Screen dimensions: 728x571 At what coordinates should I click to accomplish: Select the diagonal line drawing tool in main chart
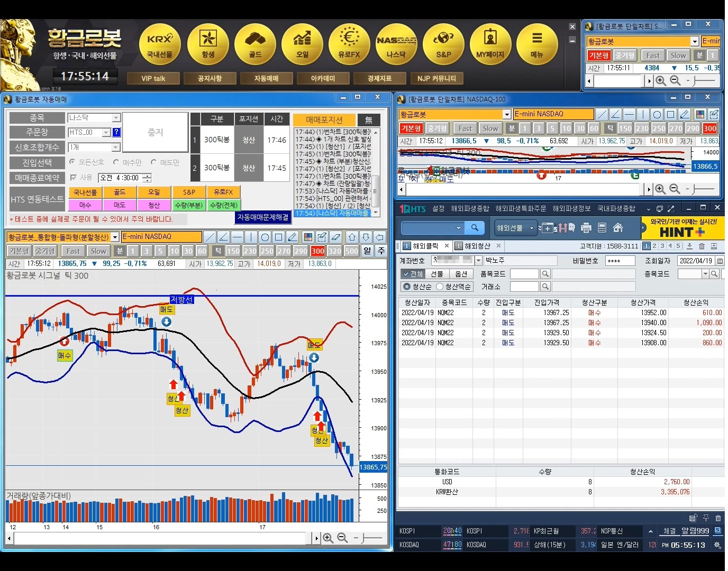pyautogui.click(x=210, y=237)
